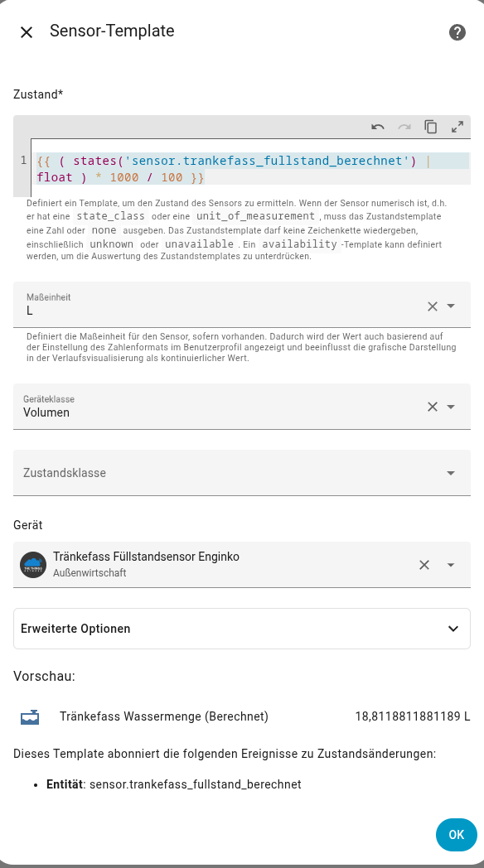Screen dimensions: 484x868
Task: Open the help documentation icon
Action: click(x=456, y=32)
